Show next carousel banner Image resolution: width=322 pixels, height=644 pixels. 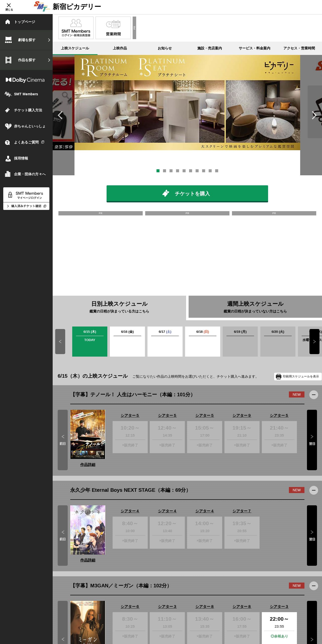point(314,115)
